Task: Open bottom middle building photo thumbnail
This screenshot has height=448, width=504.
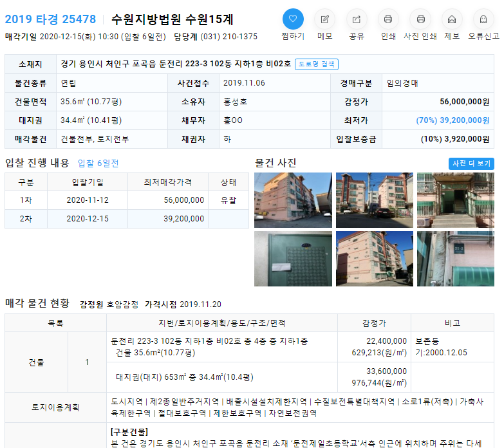Action: 375,259
